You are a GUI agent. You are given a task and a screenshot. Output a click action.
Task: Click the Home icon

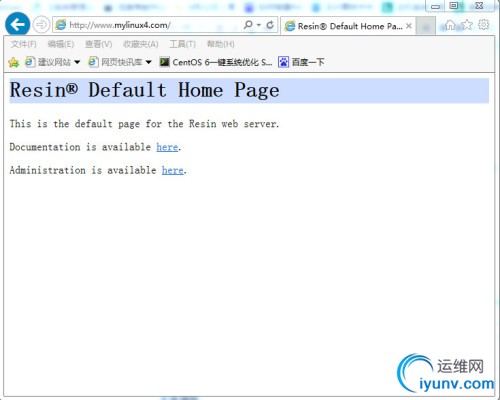point(450,25)
